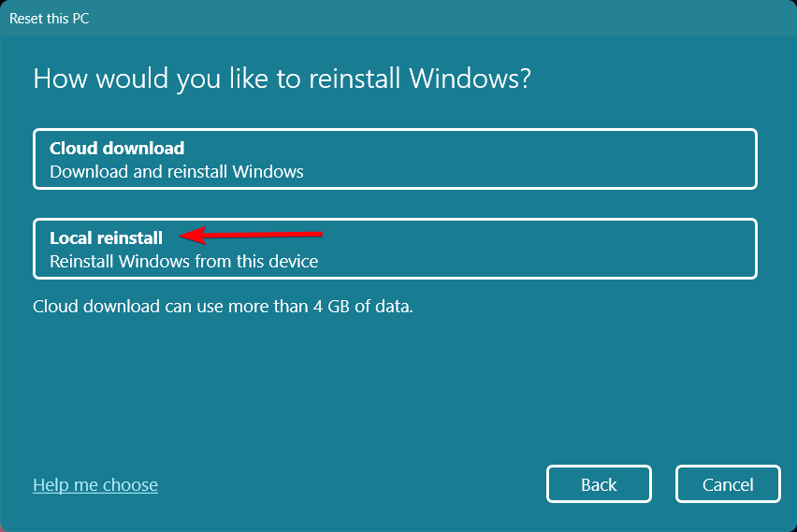
Task: Select the Local reinstall option
Action: click(394, 249)
